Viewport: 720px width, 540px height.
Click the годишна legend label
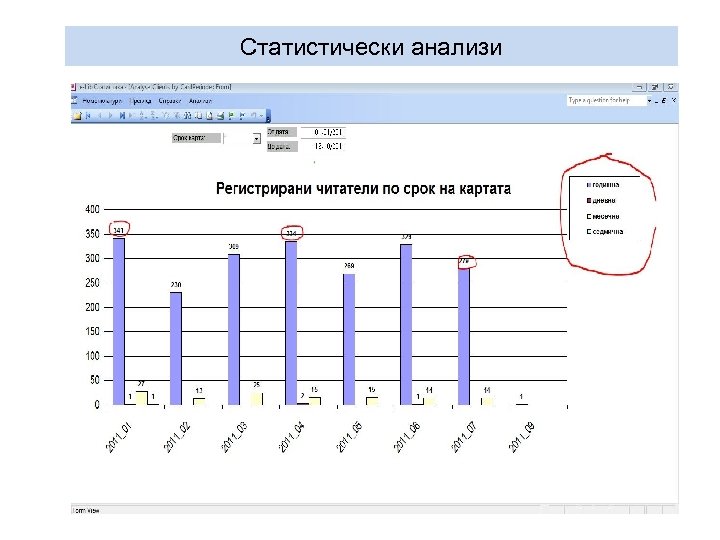[x=606, y=185]
